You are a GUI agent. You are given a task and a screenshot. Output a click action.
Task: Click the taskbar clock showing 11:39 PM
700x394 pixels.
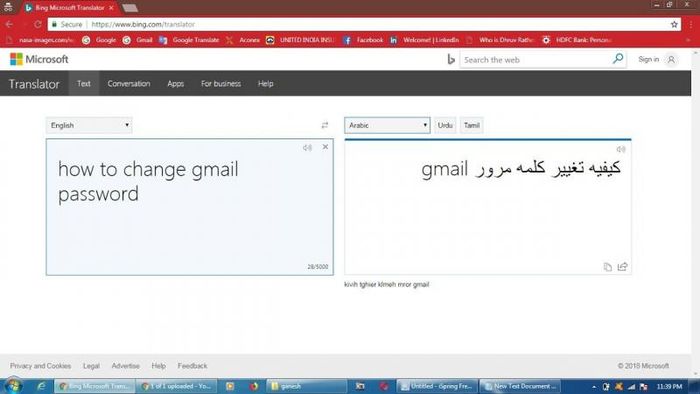point(669,386)
